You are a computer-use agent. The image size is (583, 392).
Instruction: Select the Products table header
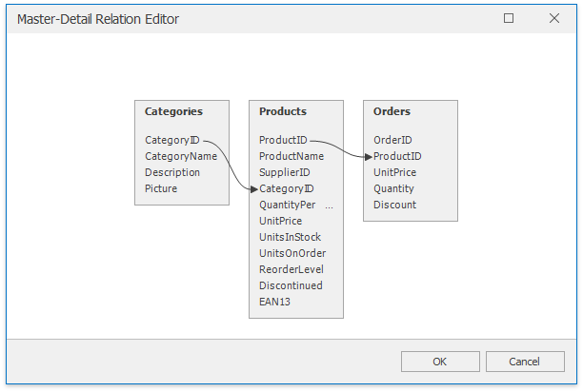point(283,111)
